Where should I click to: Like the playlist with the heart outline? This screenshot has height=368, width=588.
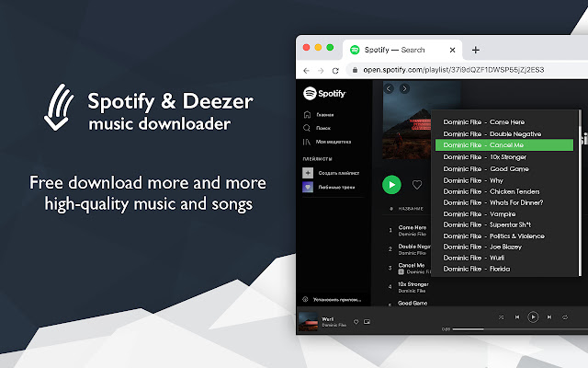pos(417,185)
